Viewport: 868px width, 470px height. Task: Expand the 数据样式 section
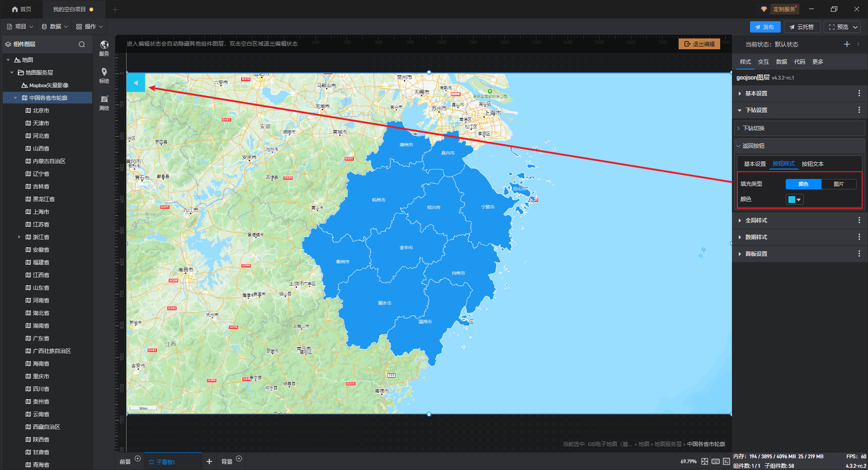click(740, 237)
